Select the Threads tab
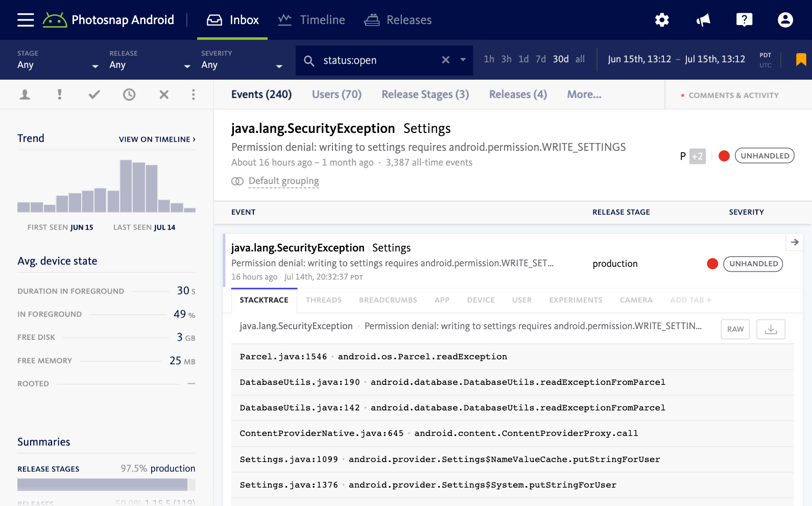Screen dimensions: 812x506 (x=324, y=300)
